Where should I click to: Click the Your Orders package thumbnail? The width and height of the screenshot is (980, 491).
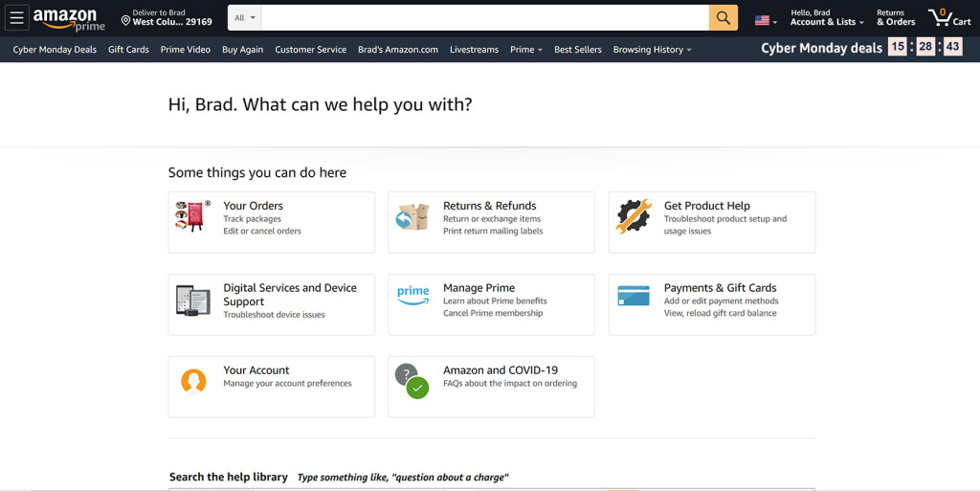click(x=192, y=216)
